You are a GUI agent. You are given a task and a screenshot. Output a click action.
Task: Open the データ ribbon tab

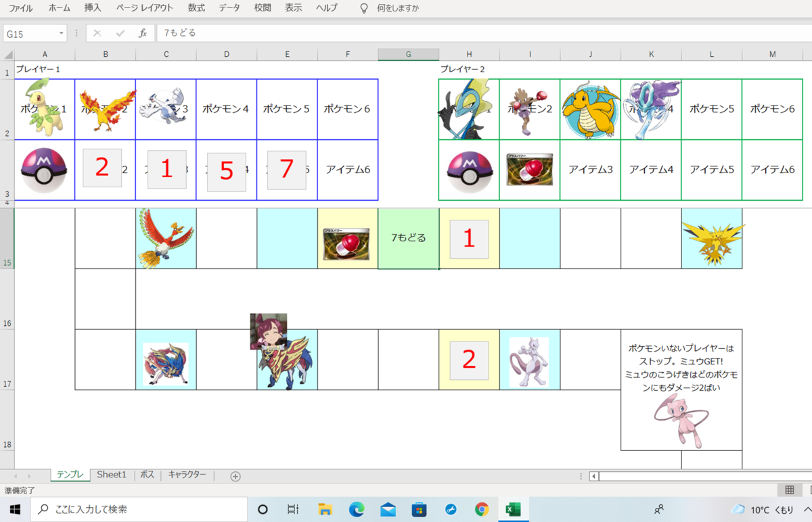(229, 8)
